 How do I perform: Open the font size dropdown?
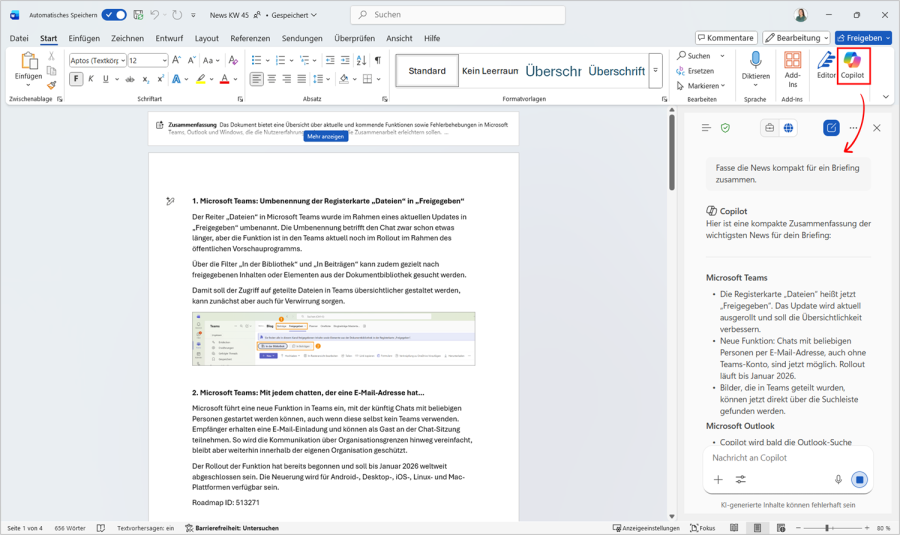[165, 60]
